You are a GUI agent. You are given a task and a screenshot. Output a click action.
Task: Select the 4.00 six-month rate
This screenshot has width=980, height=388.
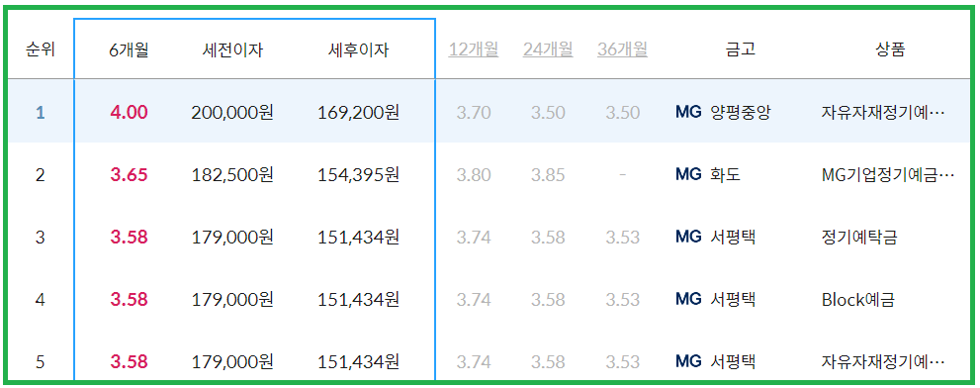point(129,113)
